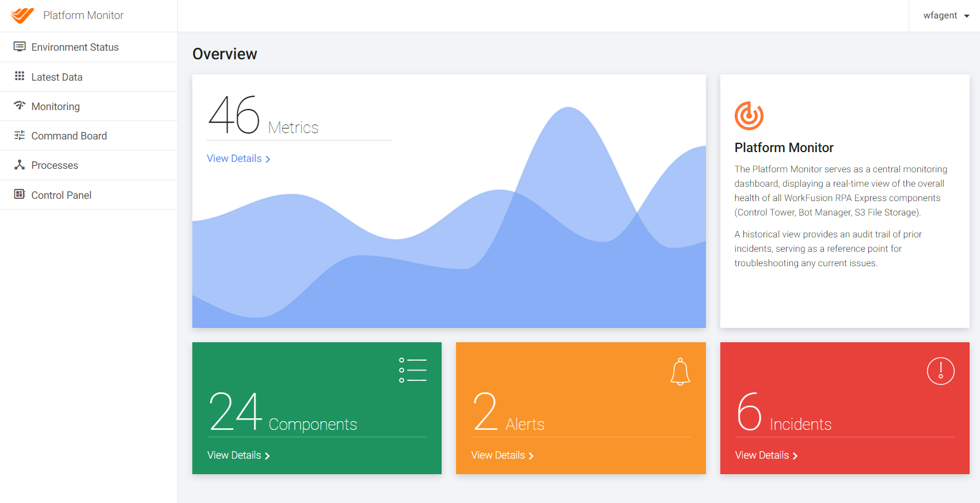Click the bell icon on Alerts card
Viewport: 980px width, 503px height.
click(x=680, y=372)
